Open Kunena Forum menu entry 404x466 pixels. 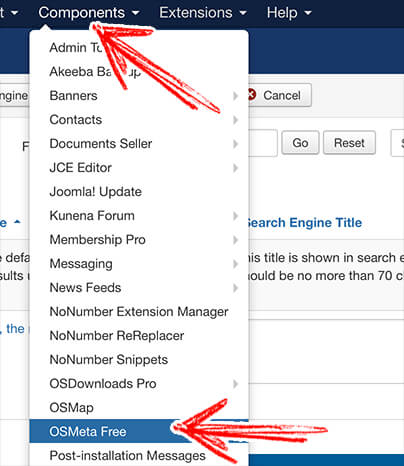pyautogui.click(x=139, y=216)
